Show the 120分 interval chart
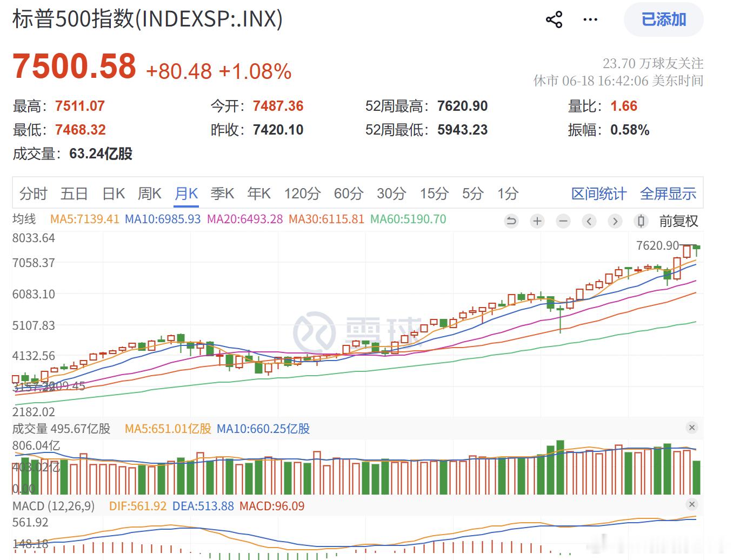Screen dimensions: 733x560 pyautogui.click(x=303, y=194)
